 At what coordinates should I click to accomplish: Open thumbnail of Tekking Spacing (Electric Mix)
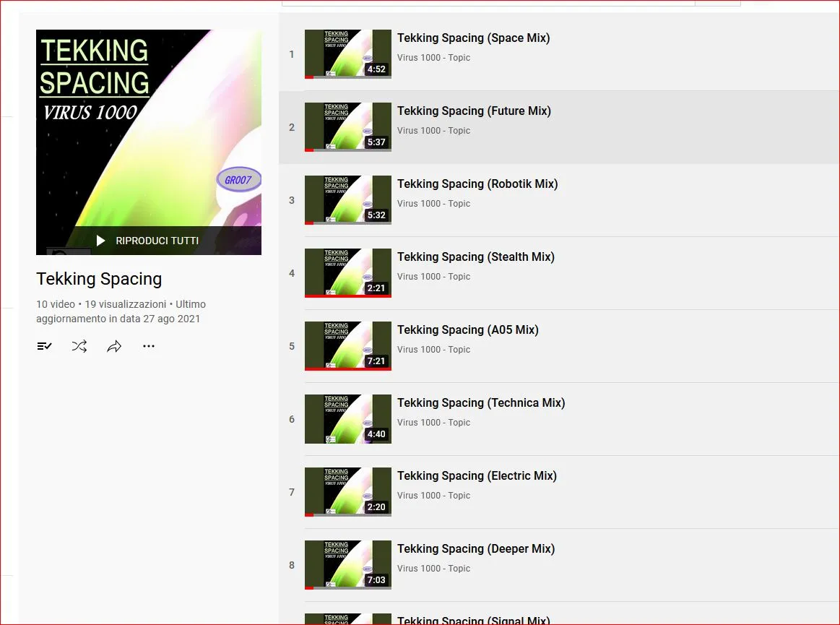click(x=347, y=491)
